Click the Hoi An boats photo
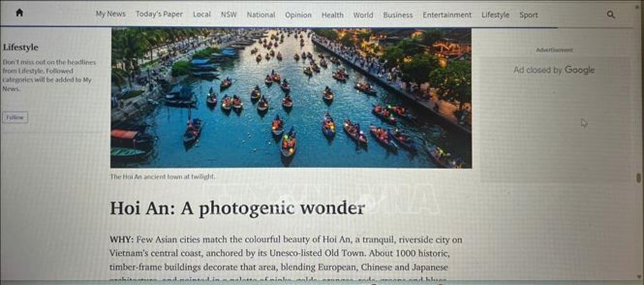This screenshot has width=644, height=285. click(291, 98)
